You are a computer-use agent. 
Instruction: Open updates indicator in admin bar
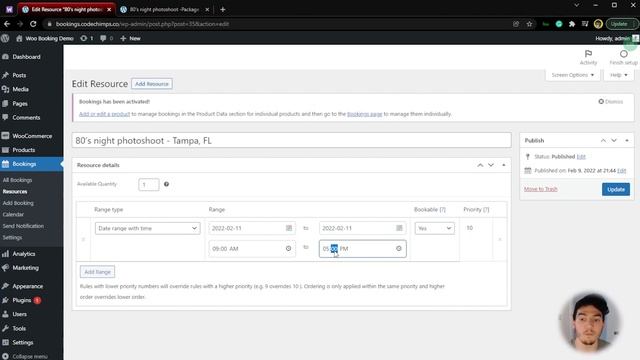click(87, 38)
